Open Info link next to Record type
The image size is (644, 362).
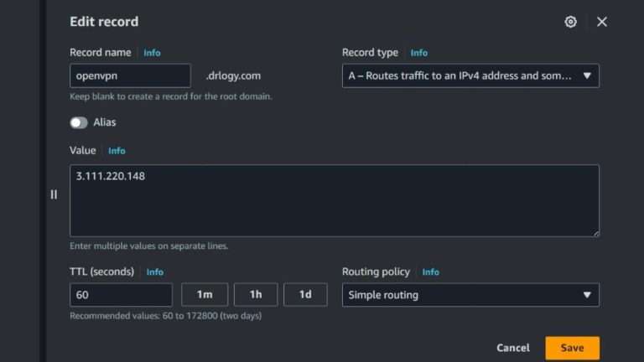click(418, 53)
